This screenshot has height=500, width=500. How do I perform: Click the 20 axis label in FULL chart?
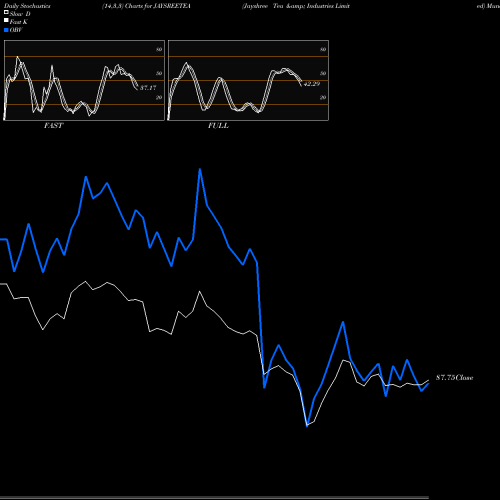323,97
